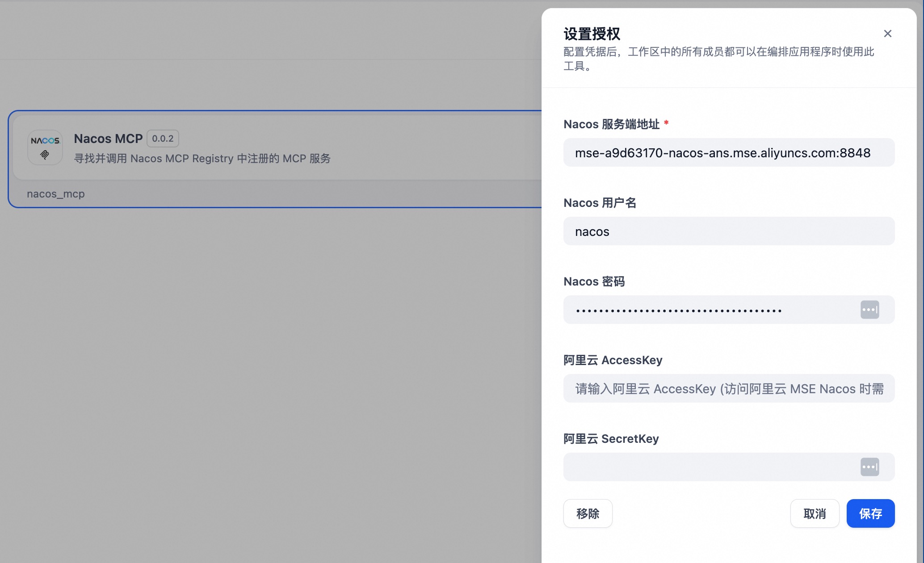Screen dimensions: 924x563
Task: Select the Nacos MCP title text
Action: (x=108, y=139)
